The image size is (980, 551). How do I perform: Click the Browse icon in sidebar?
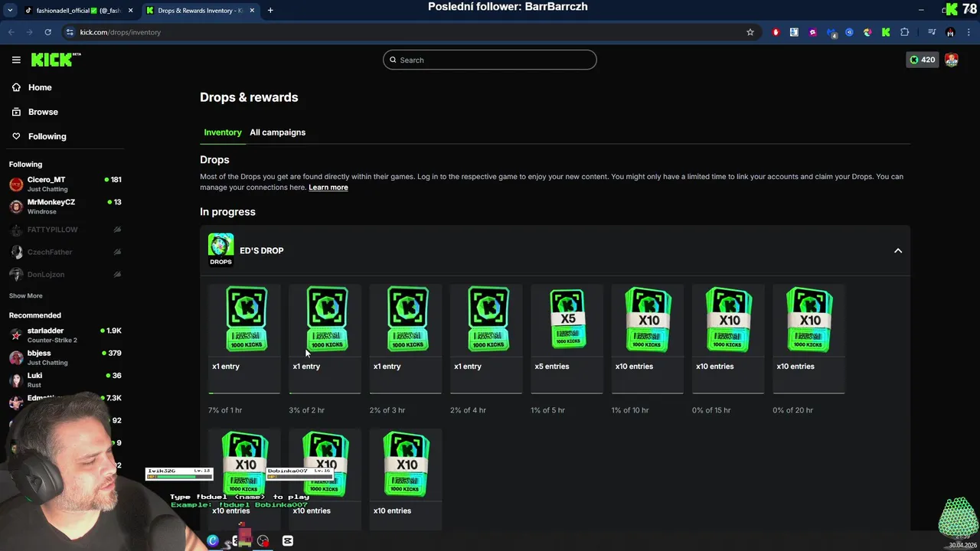(x=16, y=112)
